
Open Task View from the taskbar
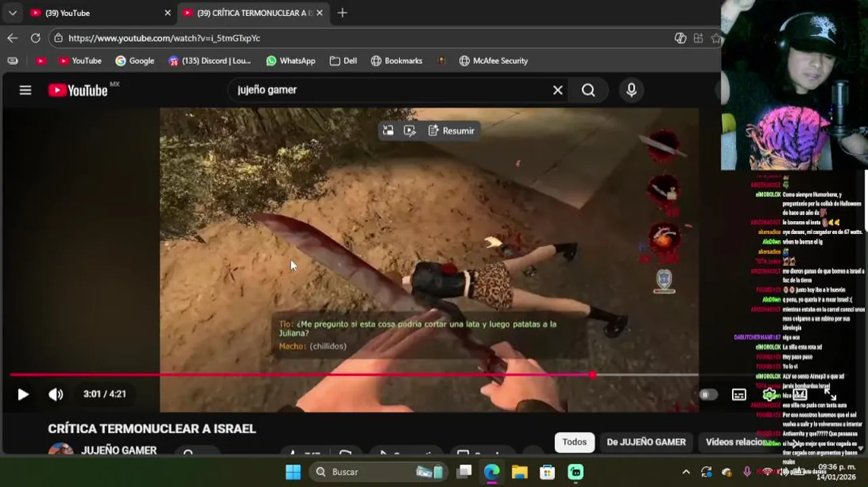coord(464,471)
